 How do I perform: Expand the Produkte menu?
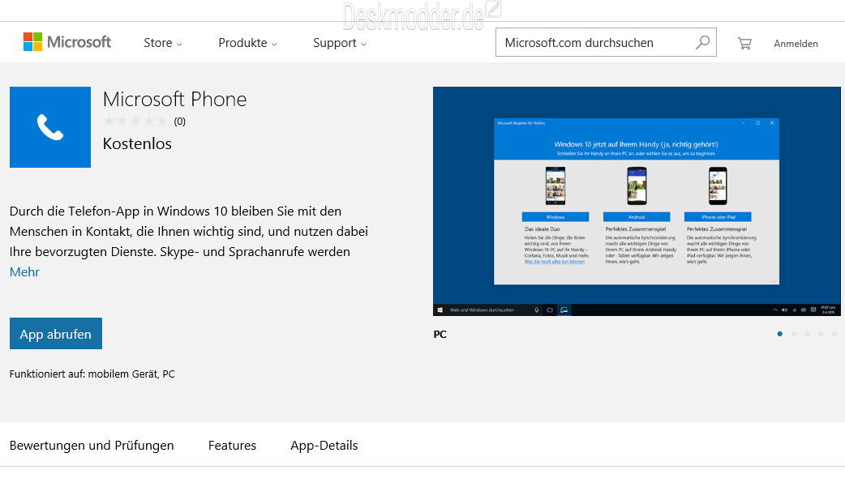[x=247, y=43]
